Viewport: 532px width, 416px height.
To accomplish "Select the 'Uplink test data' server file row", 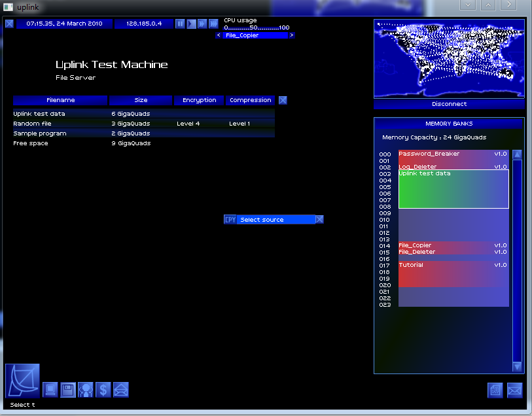I will pyautogui.click(x=144, y=114).
